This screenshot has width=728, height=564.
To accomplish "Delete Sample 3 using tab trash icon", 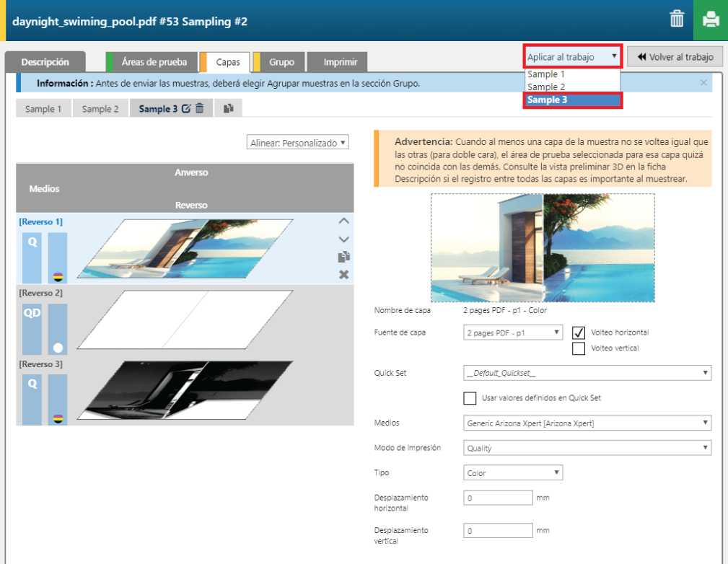I will pyautogui.click(x=200, y=108).
